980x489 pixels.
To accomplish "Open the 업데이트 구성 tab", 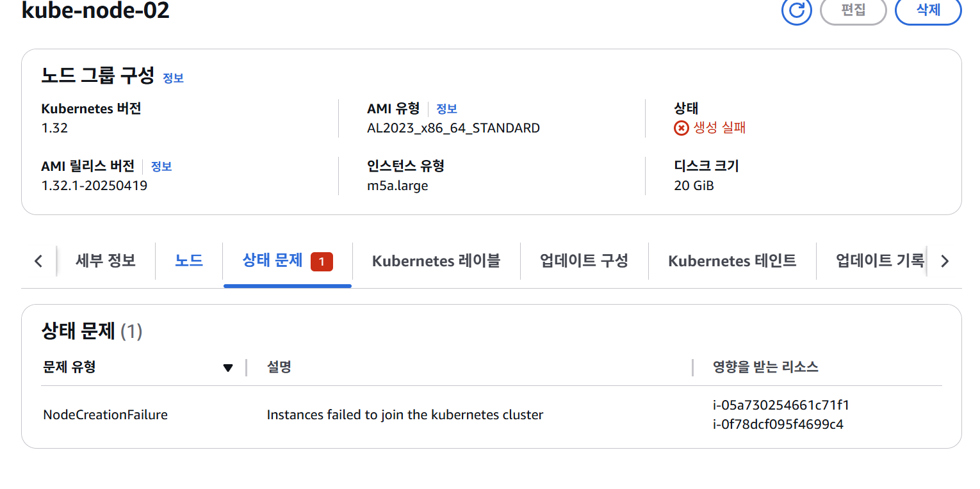I will [x=584, y=261].
